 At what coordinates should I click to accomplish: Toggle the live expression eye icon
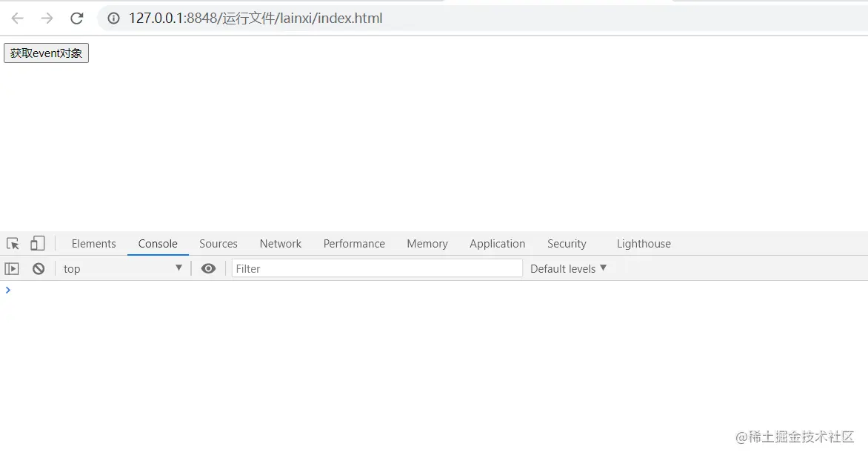pos(208,268)
